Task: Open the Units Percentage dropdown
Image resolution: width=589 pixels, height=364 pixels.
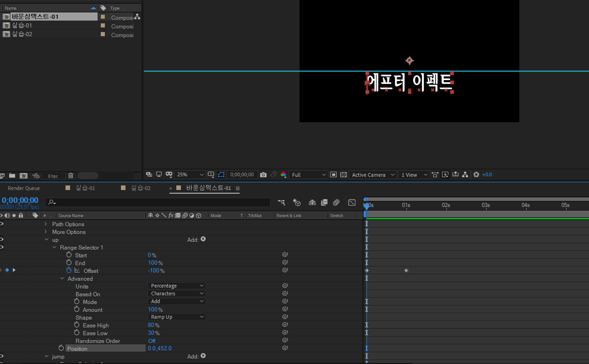Action: (x=176, y=286)
